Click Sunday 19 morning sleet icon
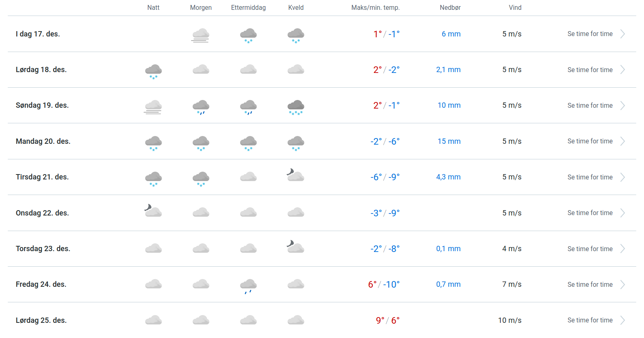Image resolution: width=644 pixels, height=338 pixels. (x=201, y=107)
